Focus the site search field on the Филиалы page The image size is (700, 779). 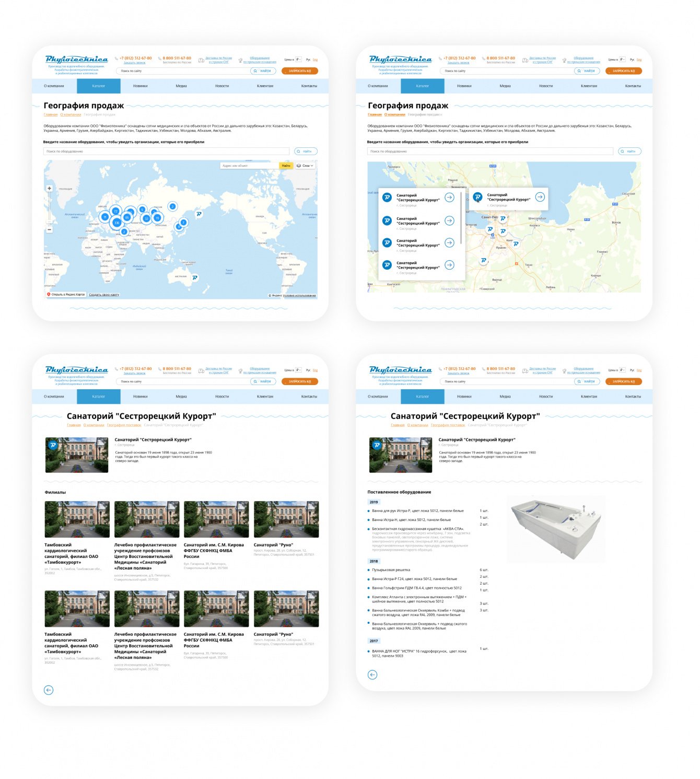pyautogui.click(x=184, y=381)
